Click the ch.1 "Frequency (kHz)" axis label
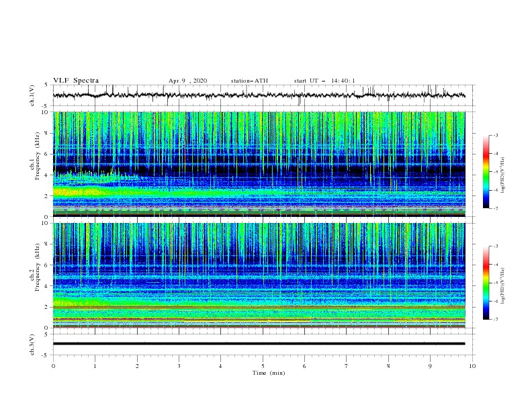This screenshot has height=411, width=532. [37, 156]
